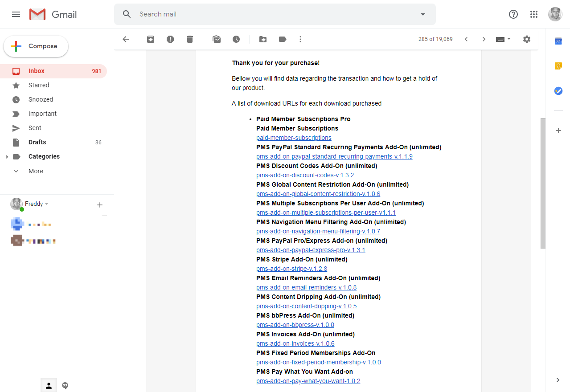Click the Gmail logo
570x392 pixels.
point(53,14)
